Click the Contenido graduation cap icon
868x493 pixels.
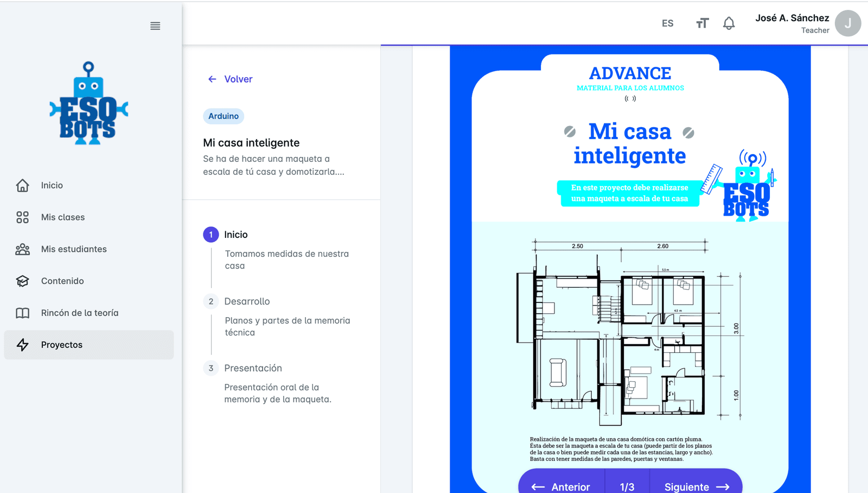(x=22, y=281)
